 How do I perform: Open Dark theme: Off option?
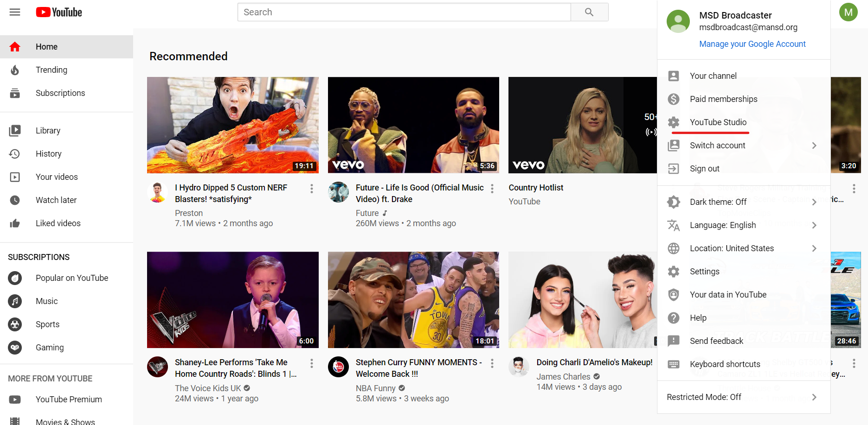[x=744, y=202]
